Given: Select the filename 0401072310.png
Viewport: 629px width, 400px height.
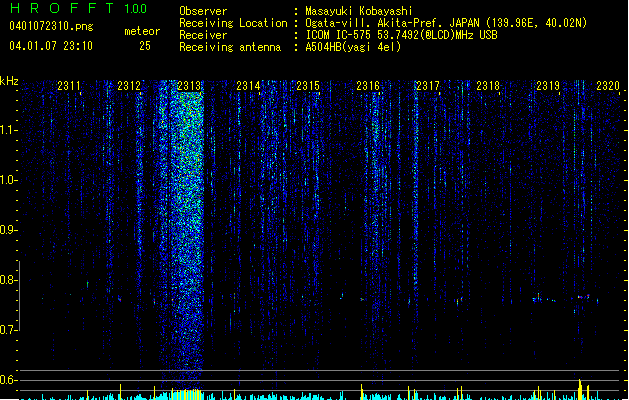Looking at the screenshot, I should [51, 26].
